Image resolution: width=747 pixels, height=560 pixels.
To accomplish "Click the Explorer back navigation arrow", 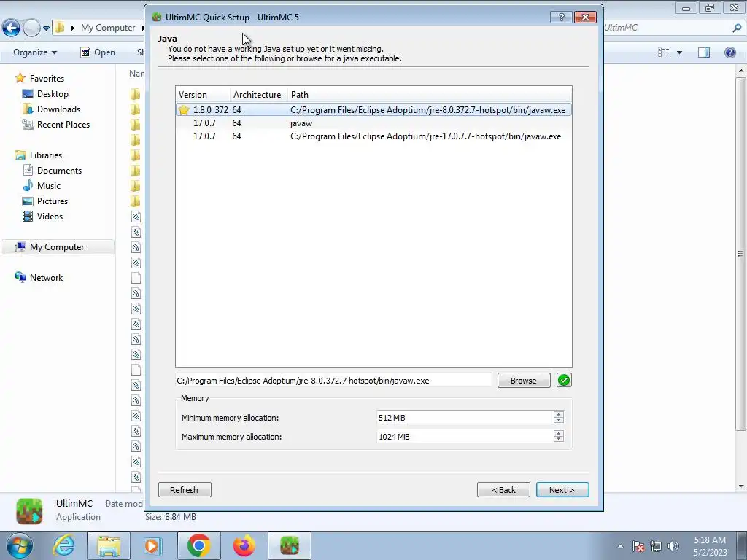I will (x=11, y=28).
